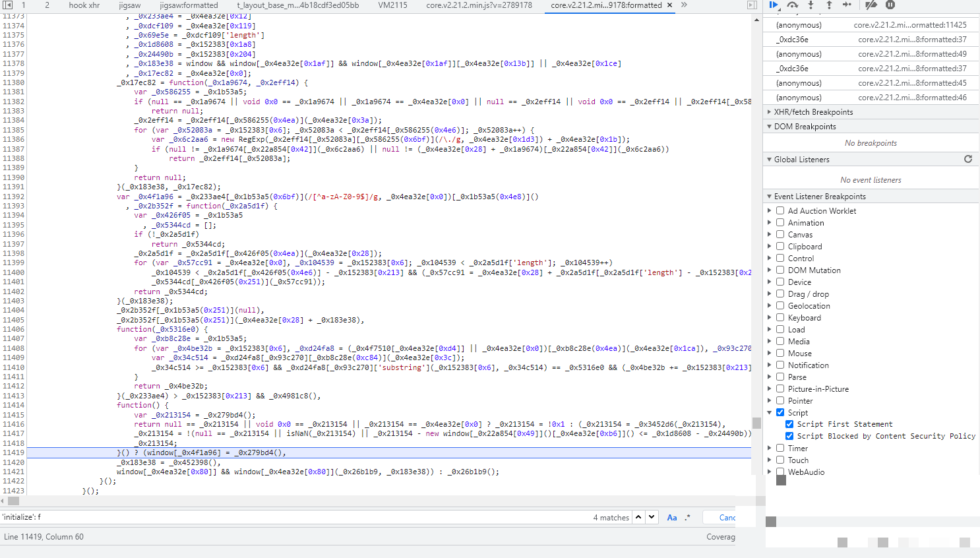Step over next function call
Screen dimensions: 980x558
(x=793, y=5)
